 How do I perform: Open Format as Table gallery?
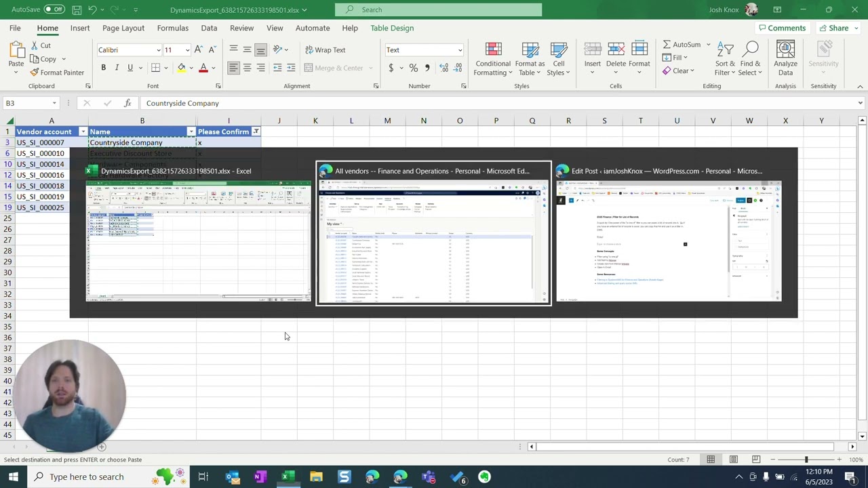pos(530,59)
